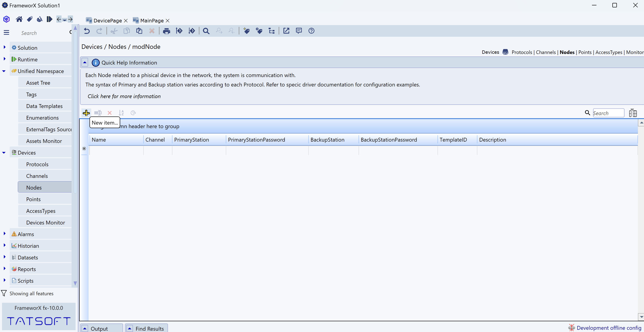Click the Find magnifier toolbar icon
The width and height of the screenshot is (644, 332).
206,31
